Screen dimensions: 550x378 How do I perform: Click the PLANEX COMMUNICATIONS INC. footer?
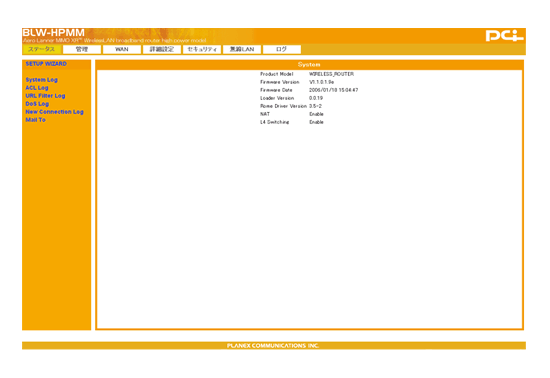[x=273, y=346]
